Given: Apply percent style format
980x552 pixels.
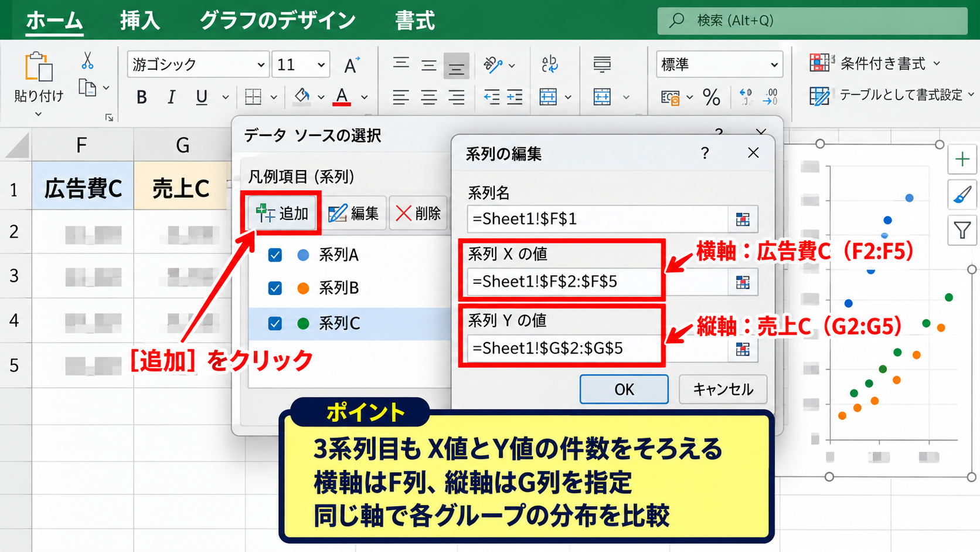Looking at the screenshot, I should tap(712, 97).
